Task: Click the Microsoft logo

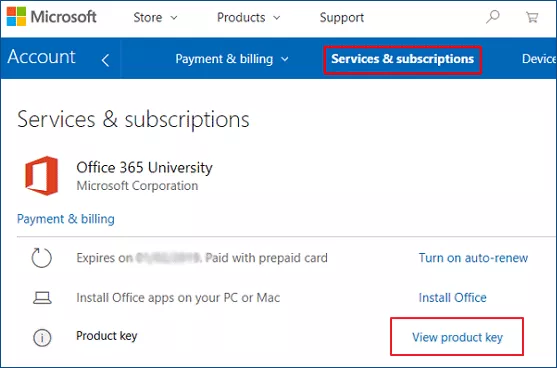Action: click(52, 17)
